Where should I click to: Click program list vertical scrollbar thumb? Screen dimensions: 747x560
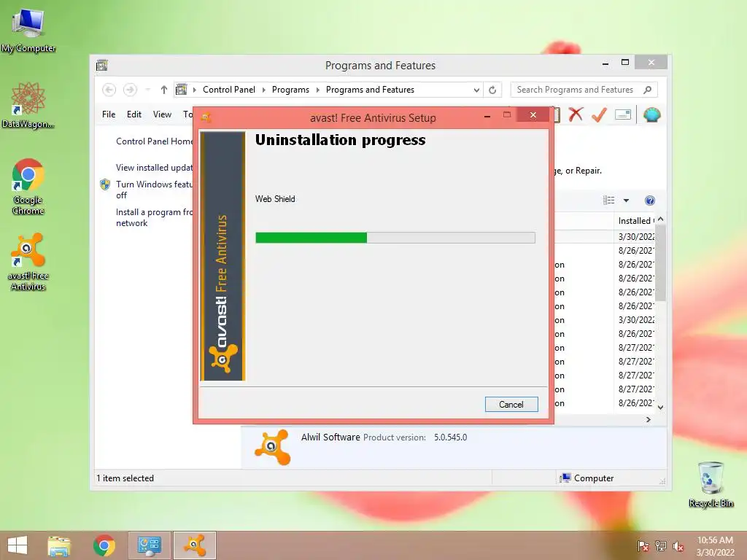[660, 262]
